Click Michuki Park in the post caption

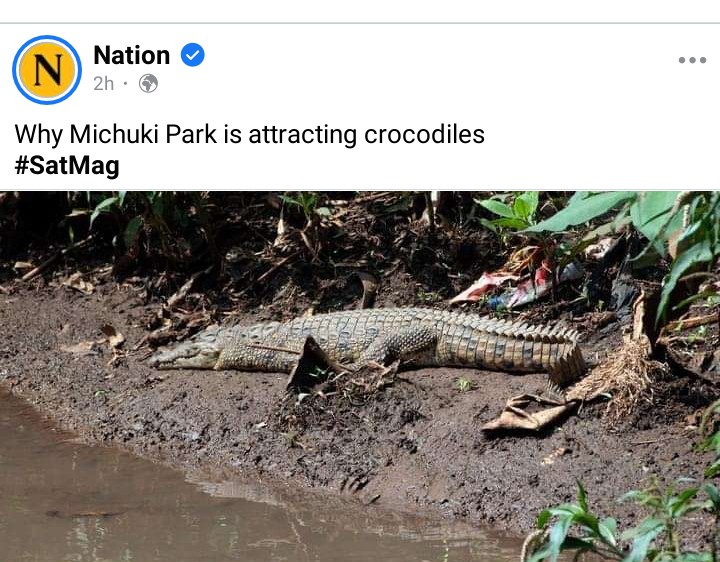point(143,135)
